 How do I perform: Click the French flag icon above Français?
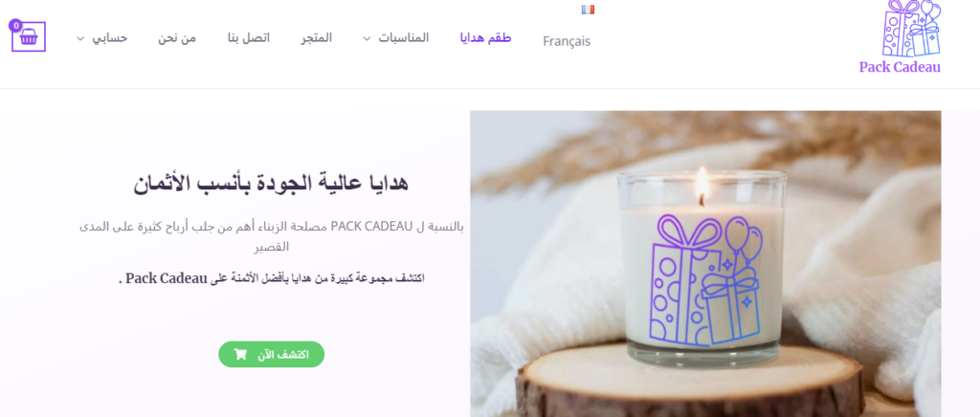(588, 10)
